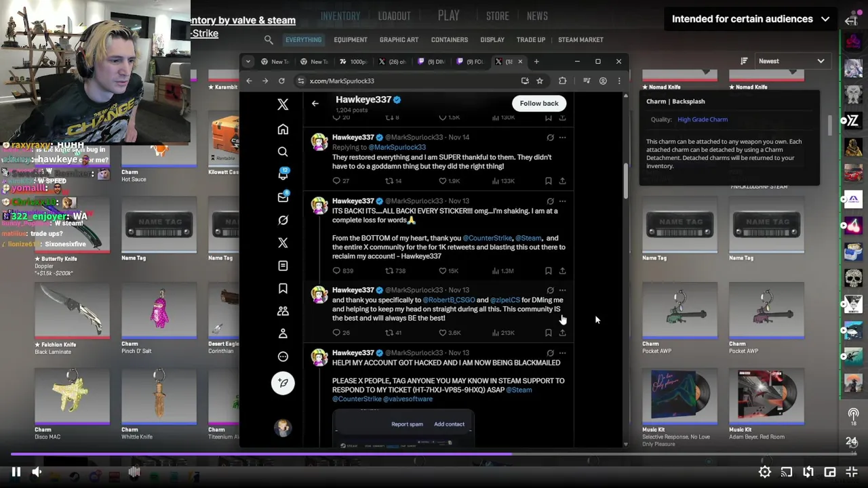Image resolution: width=868 pixels, height=488 pixels.
Task: Switch to the LOADOUT menu in CS2
Action: (394, 16)
